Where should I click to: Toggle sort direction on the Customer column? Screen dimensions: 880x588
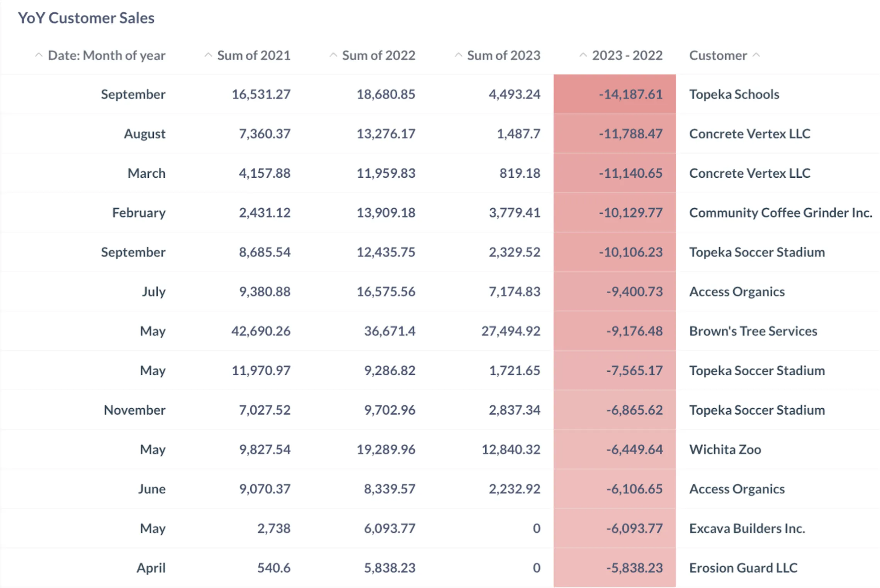coord(757,55)
